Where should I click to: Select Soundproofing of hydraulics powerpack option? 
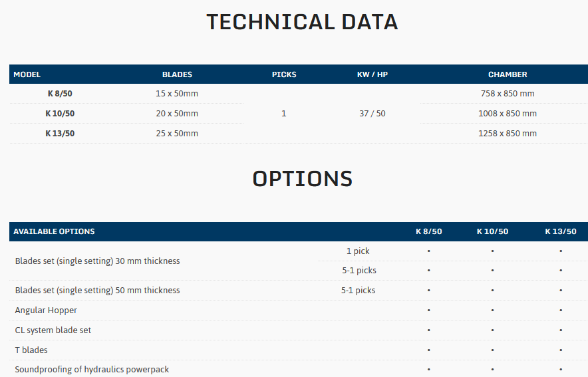pyautogui.click(x=92, y=370)
